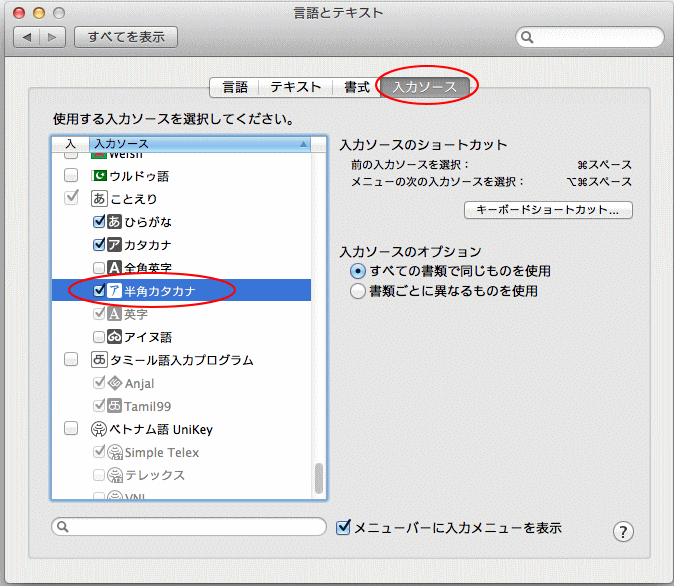Switch to the 言語 tab
The image size is (674, 586).
pos(235,87)
